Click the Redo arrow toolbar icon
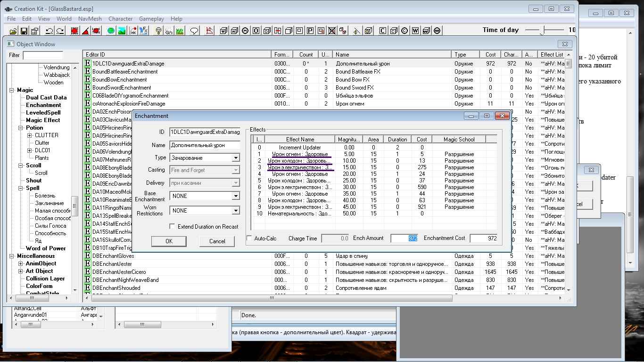Screen dimensions: 644x362 (x=60, y=31)
